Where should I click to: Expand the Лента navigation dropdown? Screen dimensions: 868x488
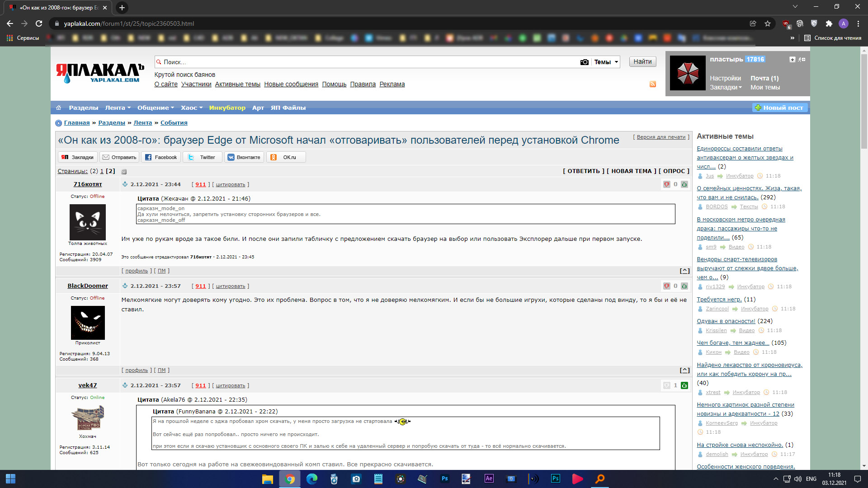tap(118, 108)
